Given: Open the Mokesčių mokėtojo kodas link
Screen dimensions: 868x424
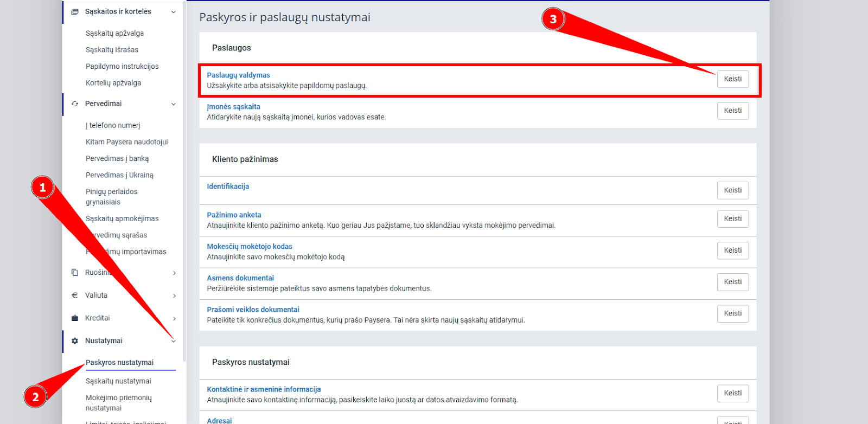Looking at the screenshot, I should point(250,246).
